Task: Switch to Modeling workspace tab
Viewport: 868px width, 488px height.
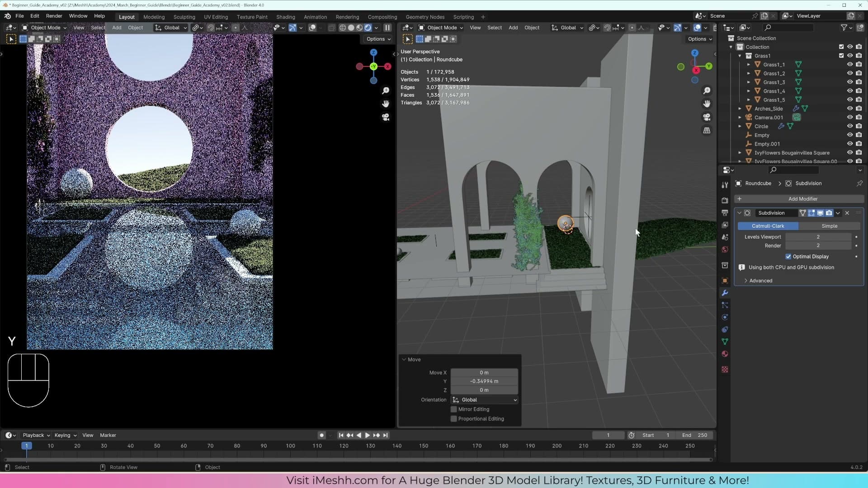Action: pos(154,17)
